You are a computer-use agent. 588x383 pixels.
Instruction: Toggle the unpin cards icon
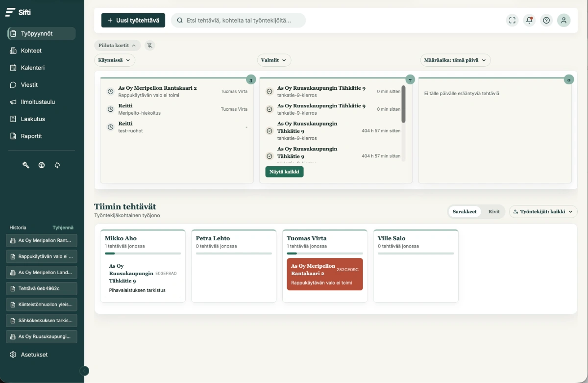click(150, 45)
